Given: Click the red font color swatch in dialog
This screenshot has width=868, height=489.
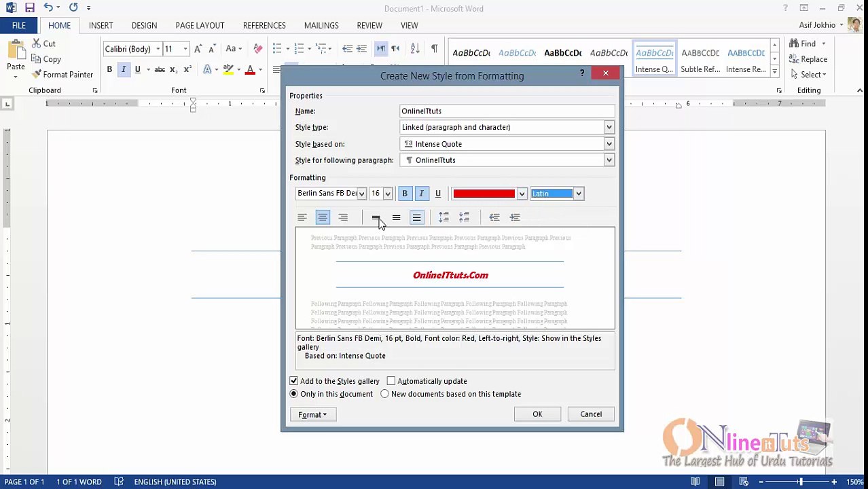Looking at the screenshot, I should pyautogui.click(x=484, y=194).
